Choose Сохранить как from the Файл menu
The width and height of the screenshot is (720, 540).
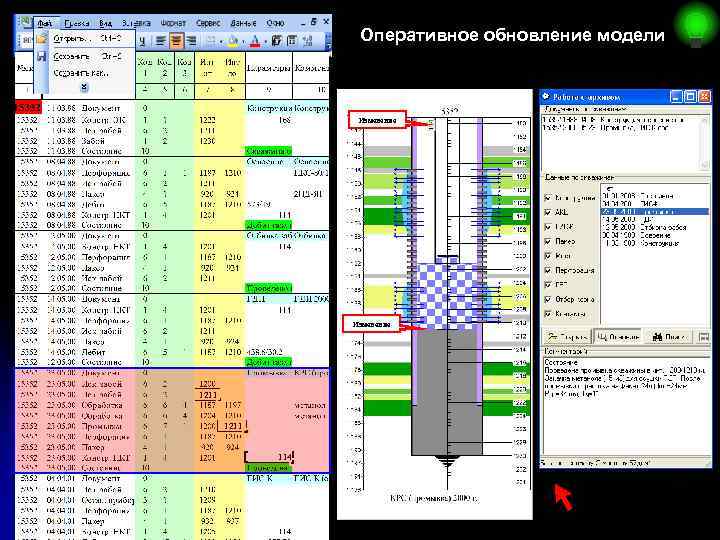click(85, 73)
